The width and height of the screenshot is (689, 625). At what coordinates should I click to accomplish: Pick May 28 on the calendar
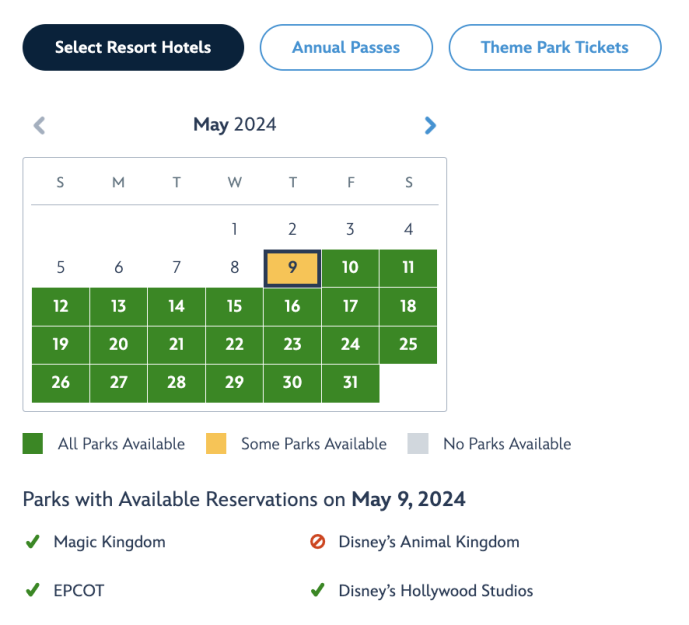coord(177,383)
